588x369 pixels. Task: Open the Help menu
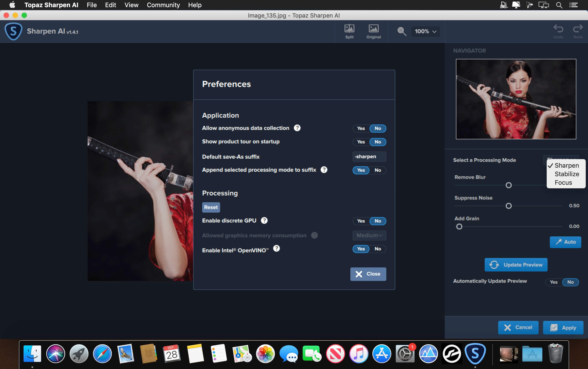[x=195, y=5]
